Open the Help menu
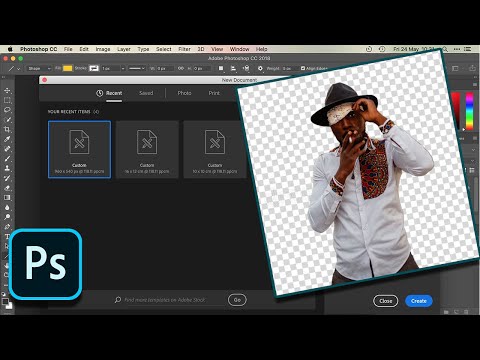 tap(262, 49)
